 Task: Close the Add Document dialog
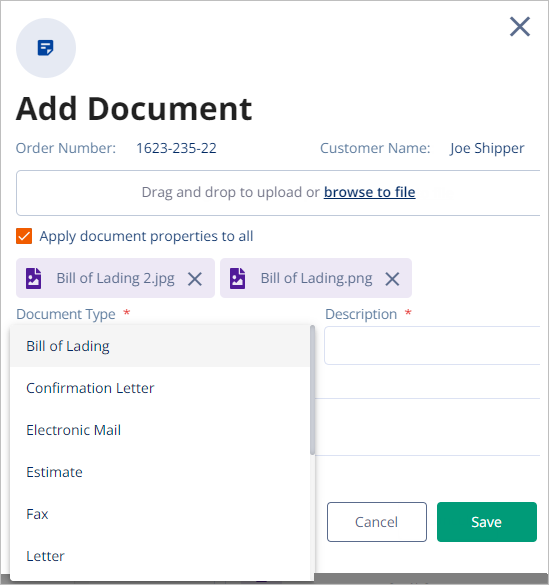click(520, 26)
